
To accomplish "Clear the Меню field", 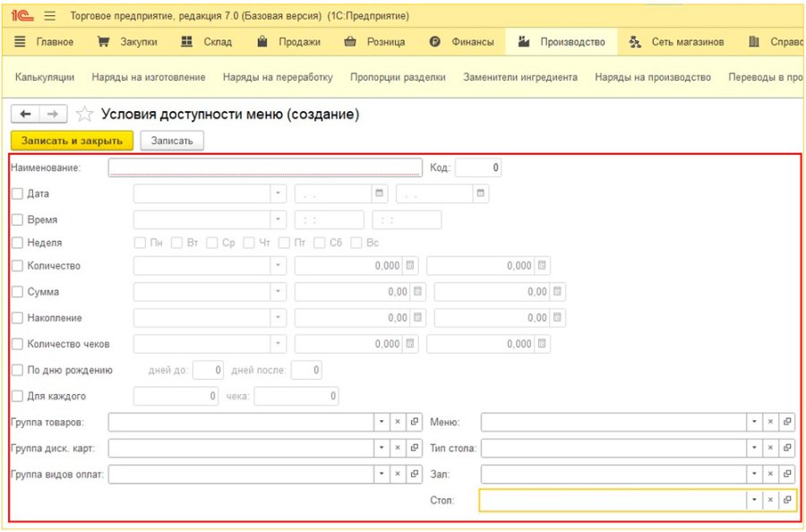I will 770,422.
